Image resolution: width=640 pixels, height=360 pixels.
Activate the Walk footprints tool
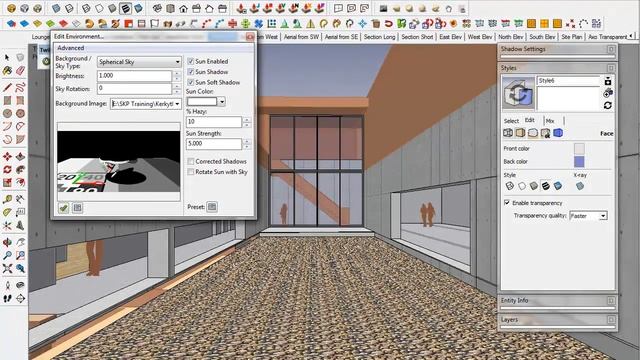pos(7,299)
